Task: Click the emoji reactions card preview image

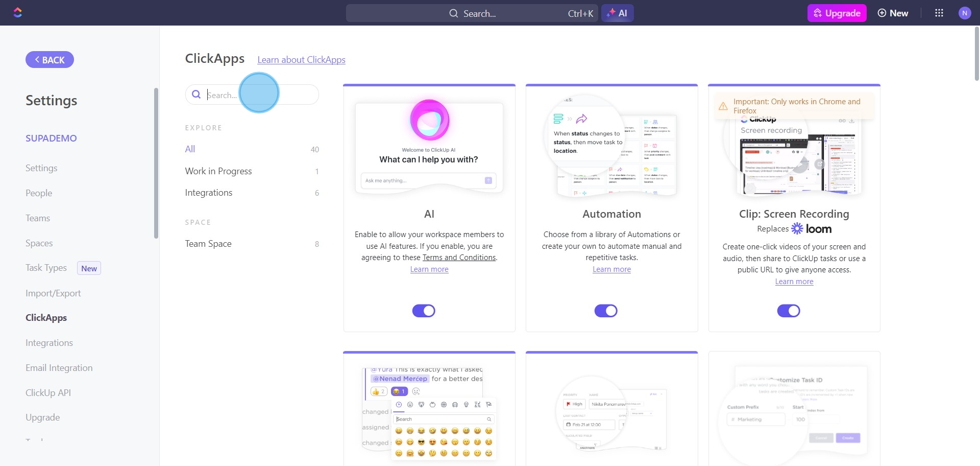Action: pos(429,413)
